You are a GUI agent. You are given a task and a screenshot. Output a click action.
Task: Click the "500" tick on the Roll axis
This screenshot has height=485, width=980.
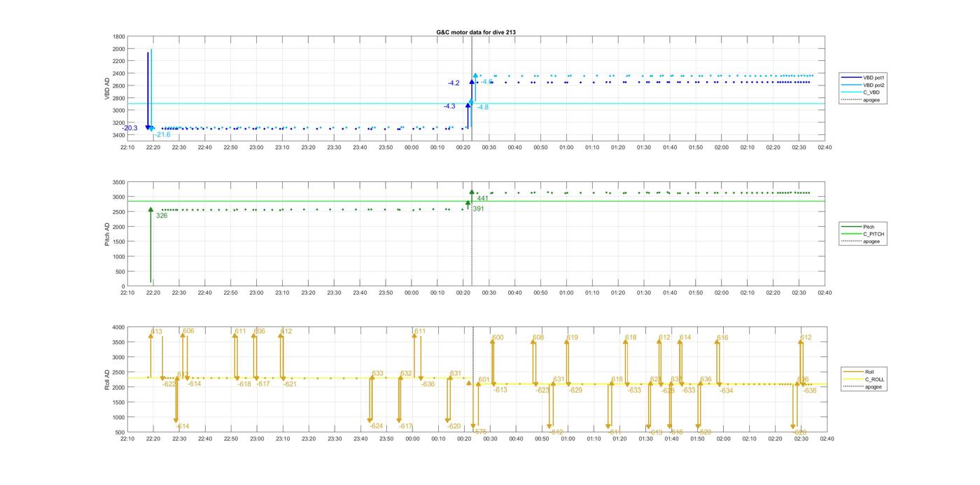click(120, 432)
